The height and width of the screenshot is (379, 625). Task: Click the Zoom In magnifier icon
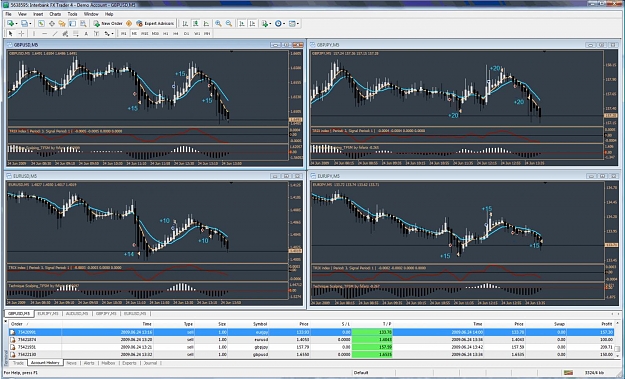coord(218,24)
